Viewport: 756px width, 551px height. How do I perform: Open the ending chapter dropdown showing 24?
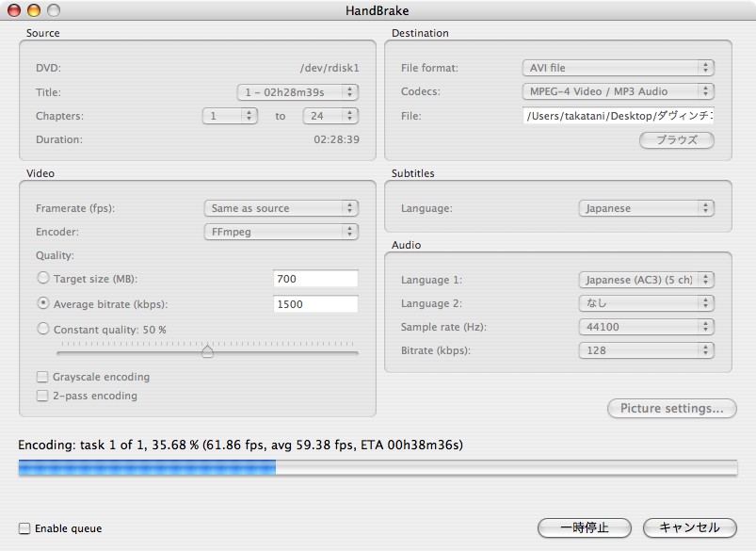tap(330, 116)
